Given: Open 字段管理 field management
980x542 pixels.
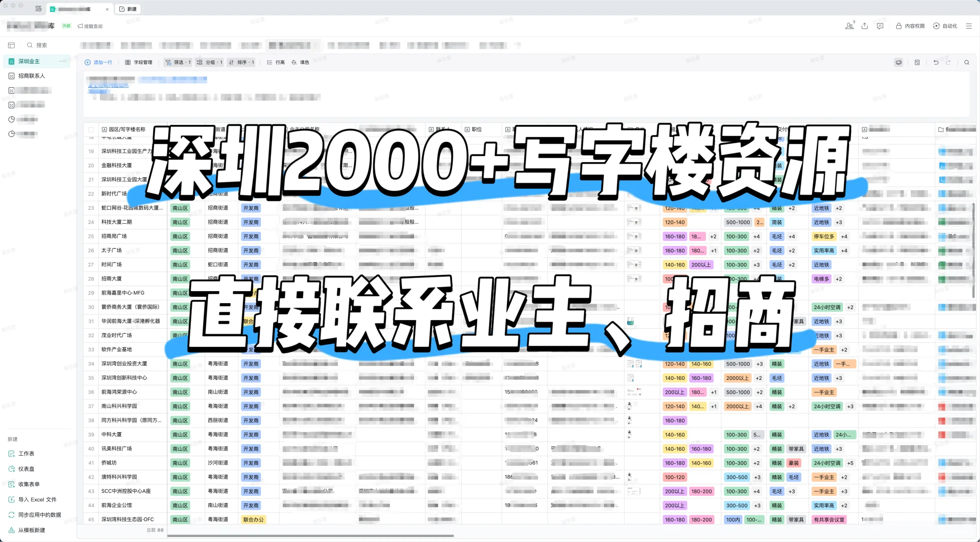Looking at the screenshot, I should pos(138,62).
